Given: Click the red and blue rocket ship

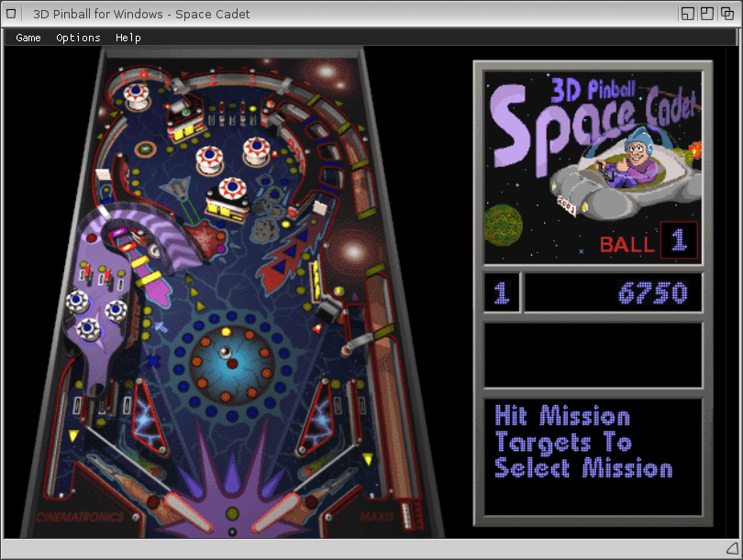Looking at the screenshot, I should click(287, 255).
